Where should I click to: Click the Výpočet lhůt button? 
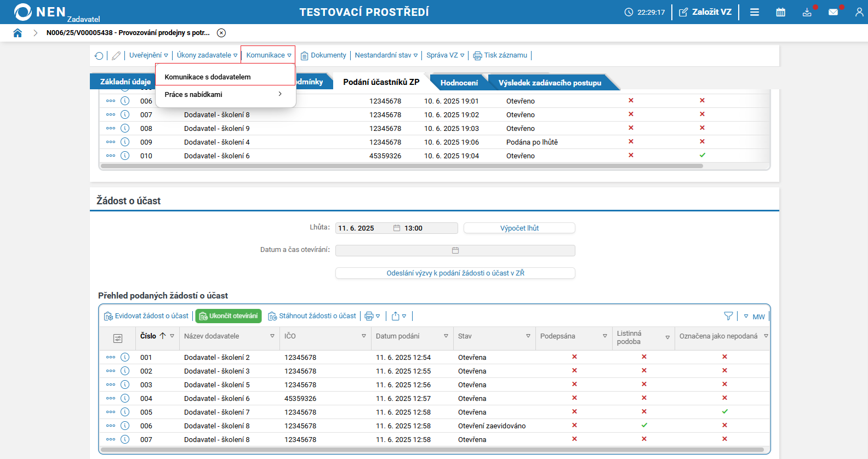[519, 228]
